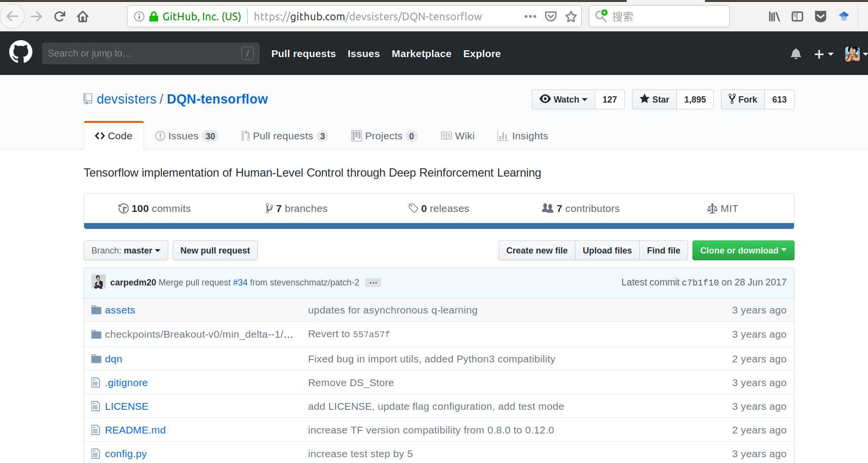
Task: Focus the GitHub search or jump to field
Action: tap(151, 53)
